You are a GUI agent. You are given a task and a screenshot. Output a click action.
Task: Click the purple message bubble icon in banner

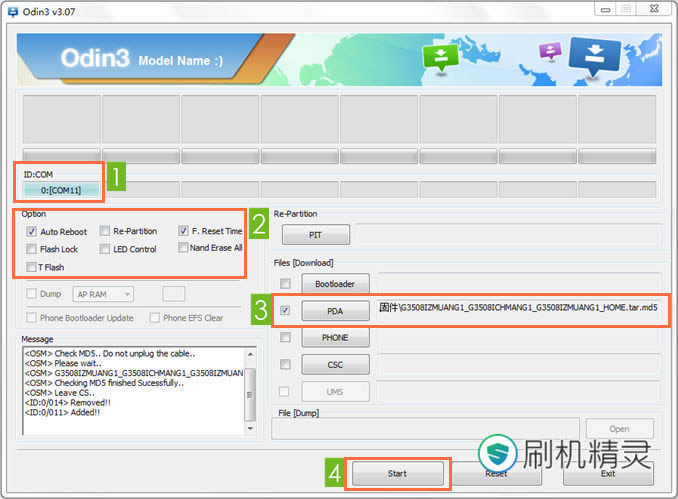pos(549,51)
